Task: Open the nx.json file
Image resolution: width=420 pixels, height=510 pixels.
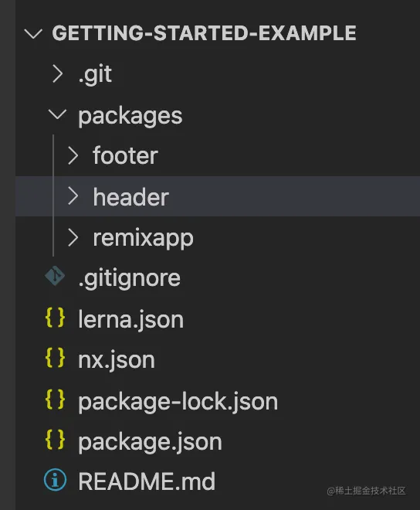Action: pyautogui.click(x=117, y=360)
